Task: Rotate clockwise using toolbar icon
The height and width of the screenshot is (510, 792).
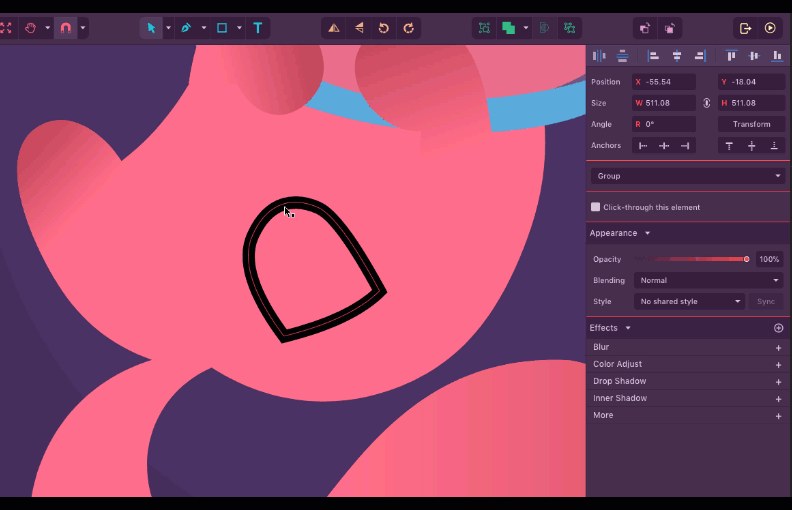Action: click(409, 28)
